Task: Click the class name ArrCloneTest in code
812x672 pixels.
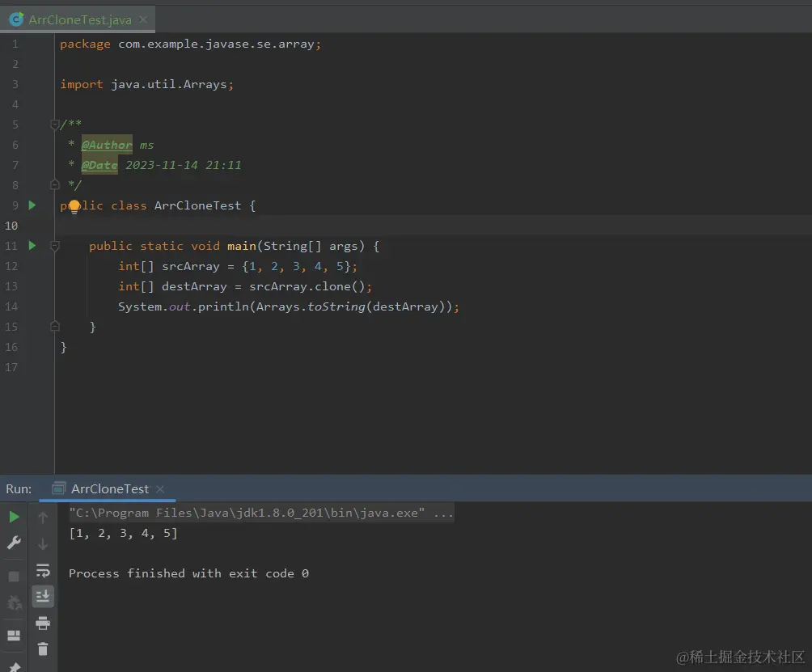Action: [198, 205]
